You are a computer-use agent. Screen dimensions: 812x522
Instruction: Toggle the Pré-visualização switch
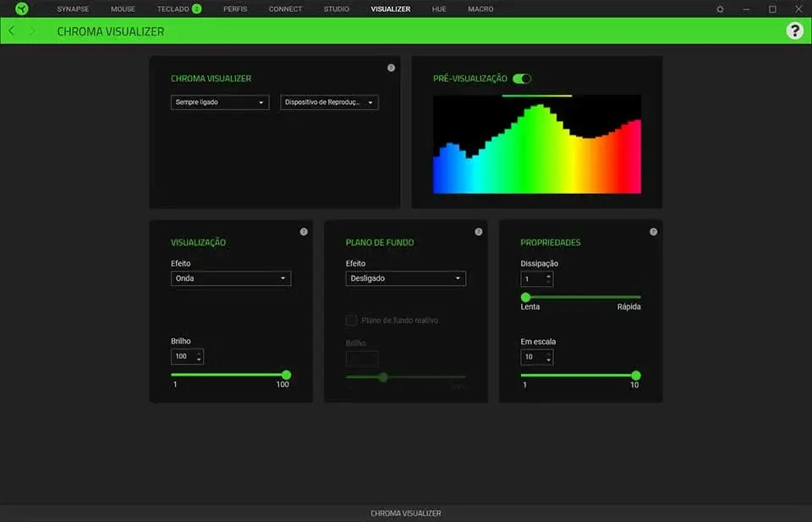pos(522,79)
